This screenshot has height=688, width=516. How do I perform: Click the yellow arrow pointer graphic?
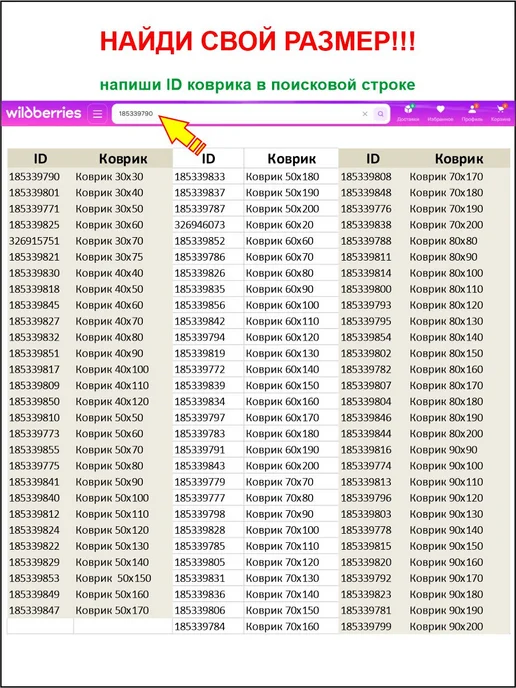(180, 133)
